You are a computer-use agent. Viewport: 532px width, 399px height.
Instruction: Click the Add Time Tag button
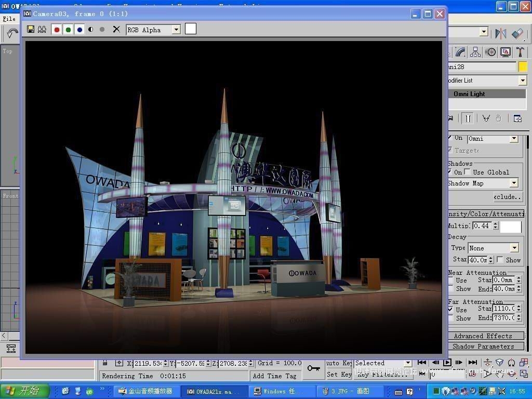point(274,376)
